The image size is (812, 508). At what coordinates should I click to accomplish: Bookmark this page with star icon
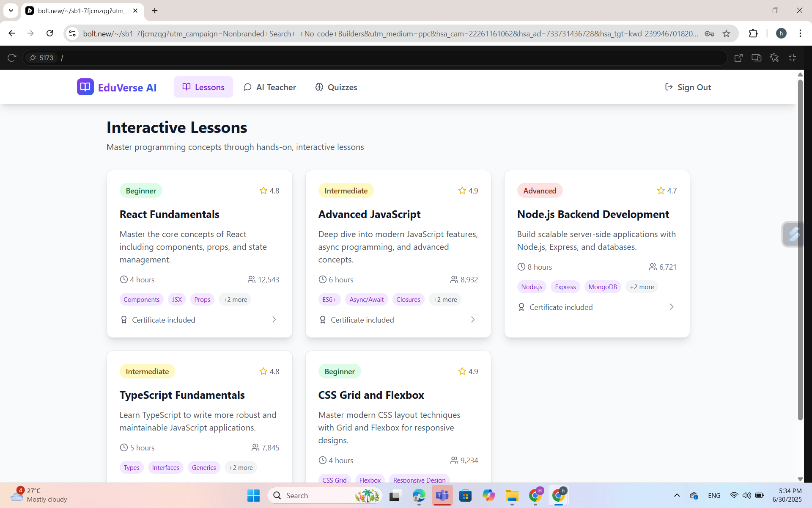coord(726,33)
